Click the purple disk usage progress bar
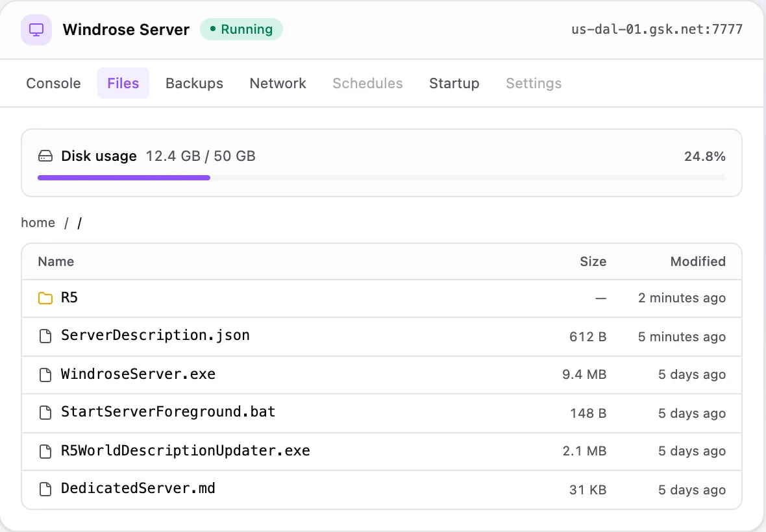Screen dimensions: 766x532 click(123, 178)
